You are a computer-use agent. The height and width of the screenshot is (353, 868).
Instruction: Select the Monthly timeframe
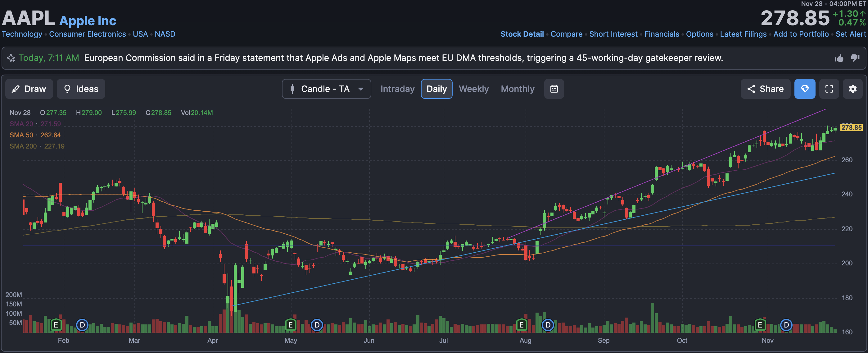click(517, 89)
